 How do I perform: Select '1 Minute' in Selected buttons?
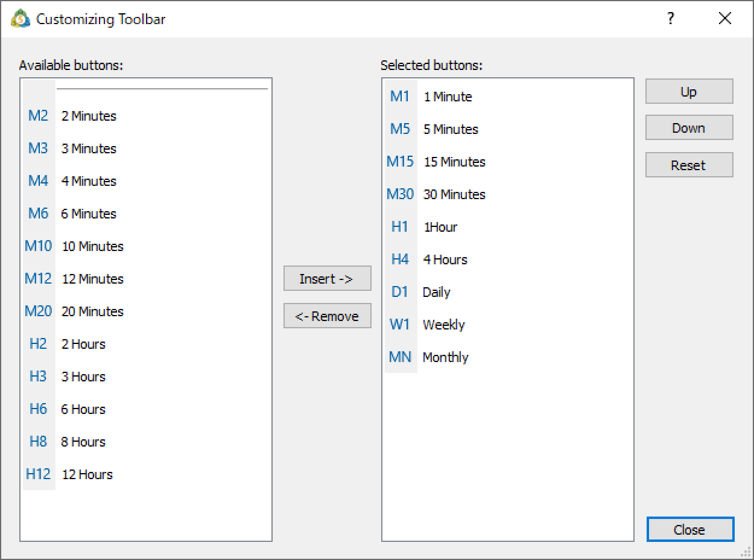pos(448,97)
